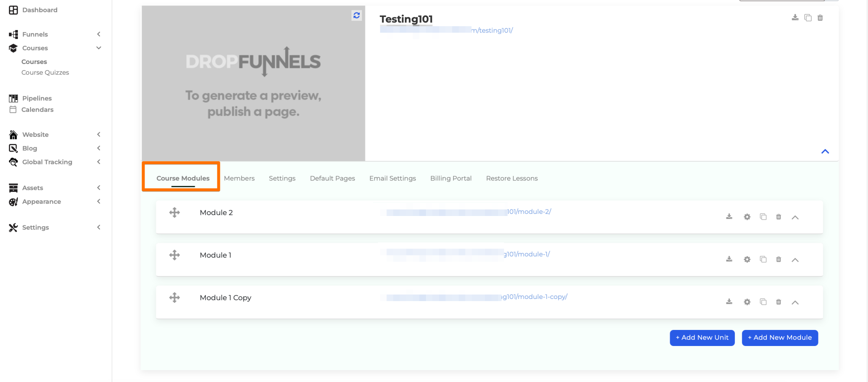Click the Add New Module button
Viewport: 868px width, 382px height.
(779, 338)
